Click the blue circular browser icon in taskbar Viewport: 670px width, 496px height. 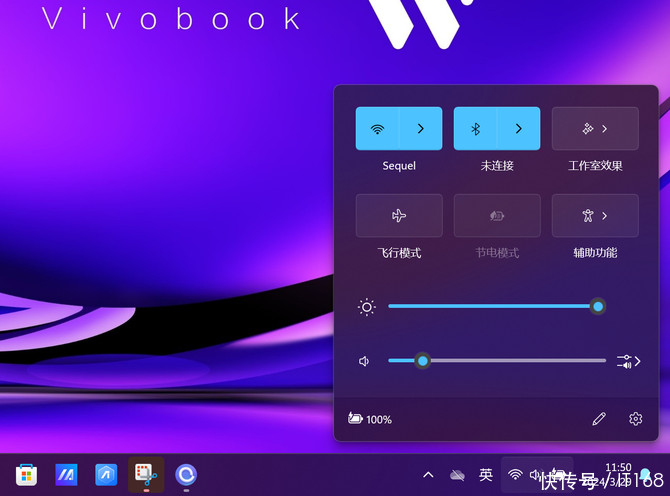click(x=186, y=474)
